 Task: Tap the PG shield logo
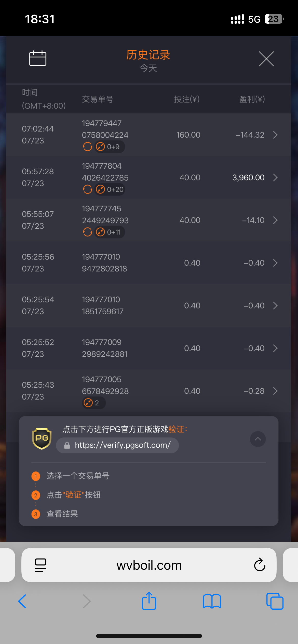[x=42, y=438]
